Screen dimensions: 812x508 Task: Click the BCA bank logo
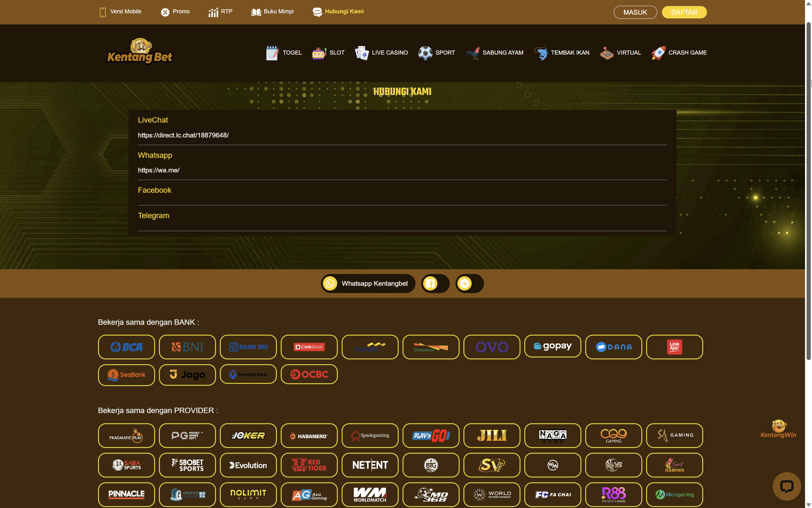pos(127,347)
